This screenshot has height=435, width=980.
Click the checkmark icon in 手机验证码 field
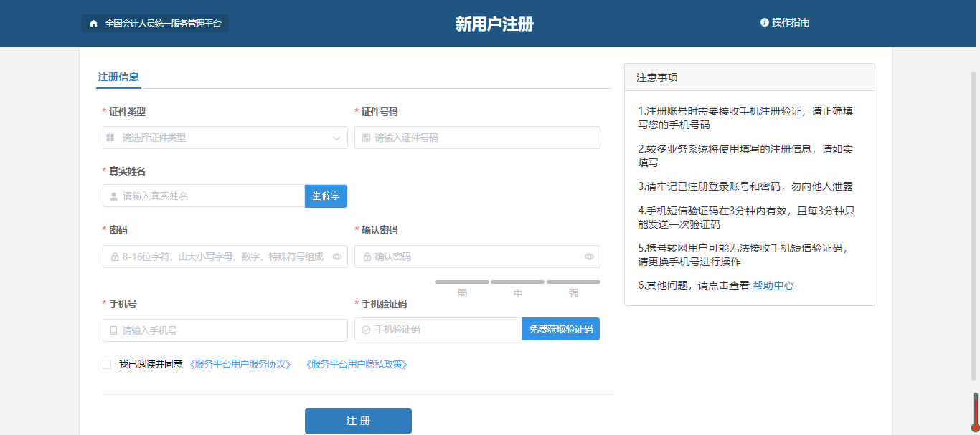(x=364, y=330)
